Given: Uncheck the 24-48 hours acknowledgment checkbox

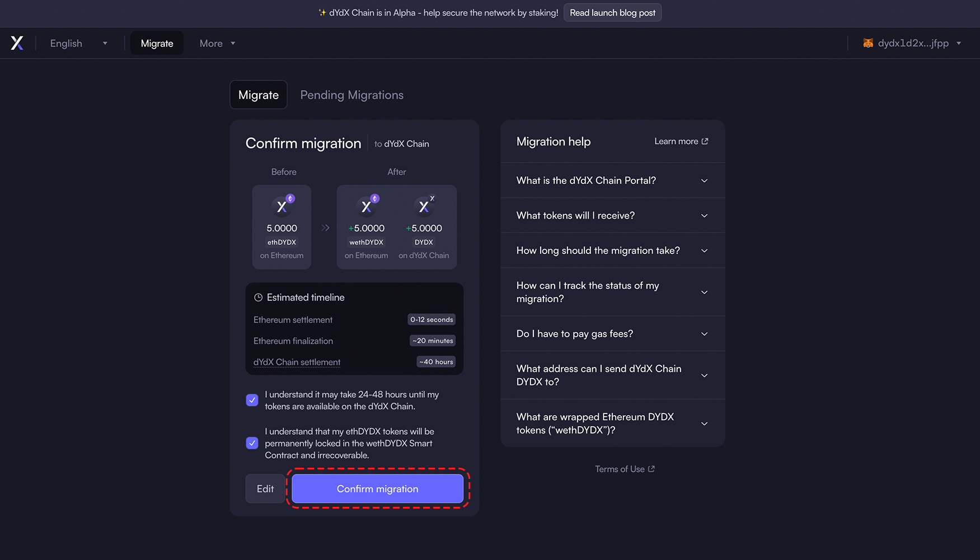Looking at the screenshot, I should pos(252,401).
